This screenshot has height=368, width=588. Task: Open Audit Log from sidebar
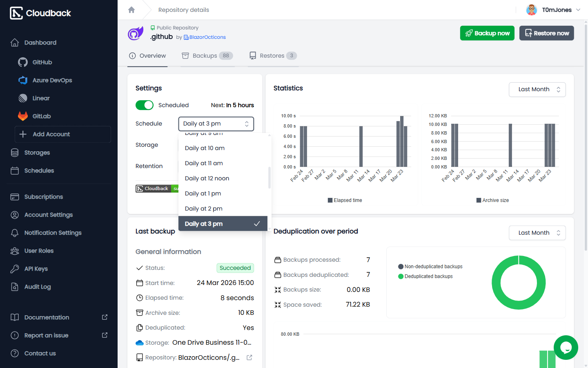tap(38, 287)
